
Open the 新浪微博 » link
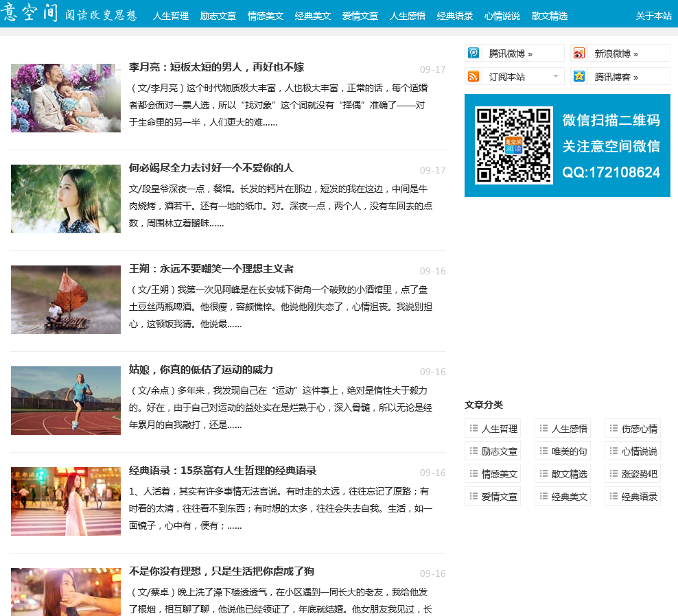coord(616,54)
